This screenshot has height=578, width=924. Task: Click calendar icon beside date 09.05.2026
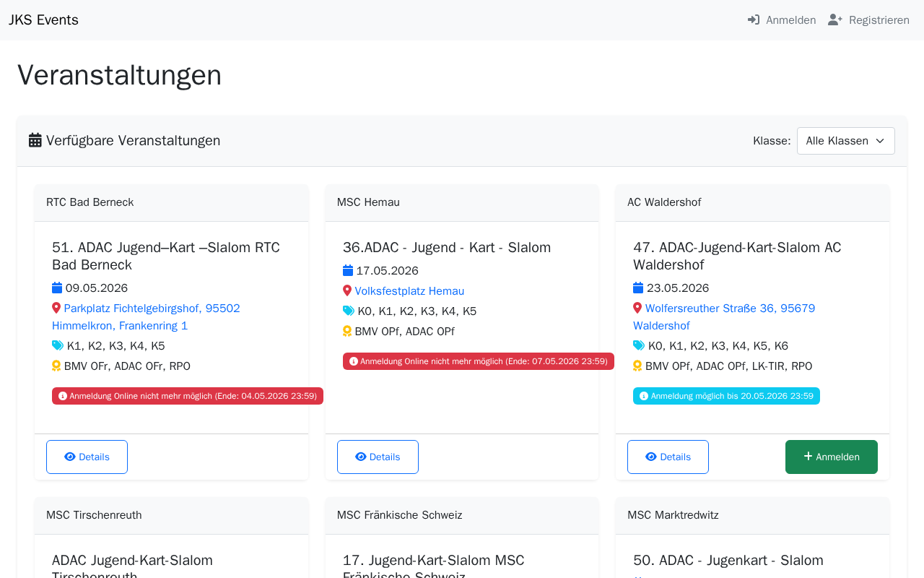point(57,288)
